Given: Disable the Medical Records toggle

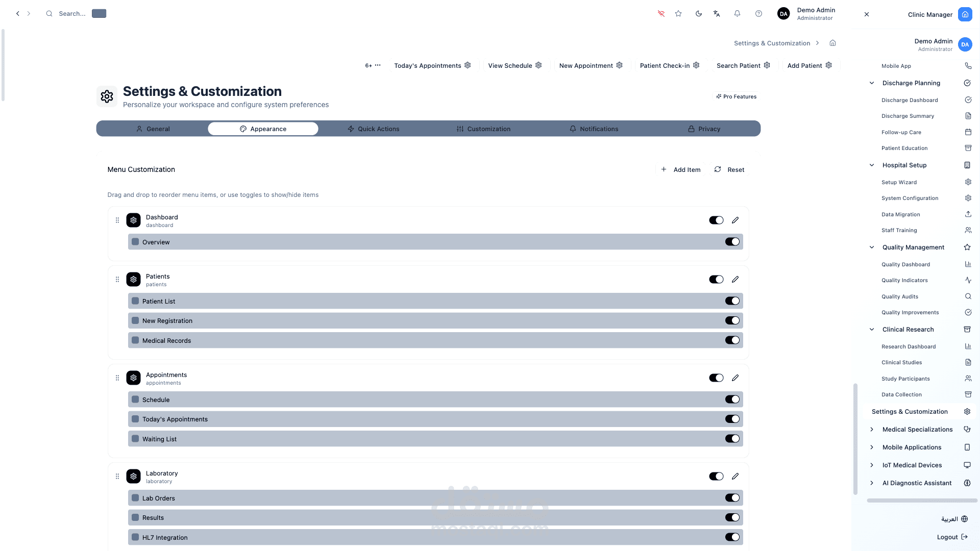Looking at the screenshot, I should coord(732,340).
